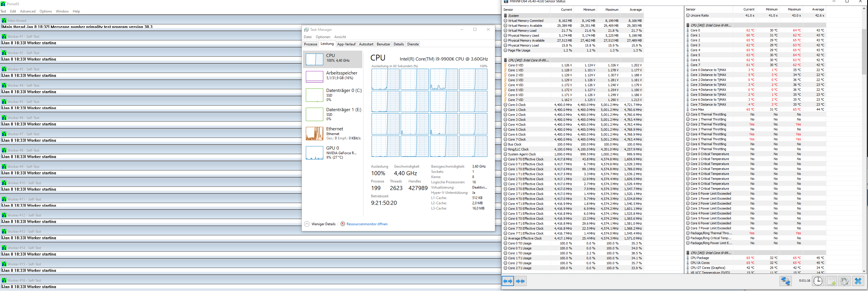
Task: Open the Task-Manager Optionen menu
Action: pos(323,37)
